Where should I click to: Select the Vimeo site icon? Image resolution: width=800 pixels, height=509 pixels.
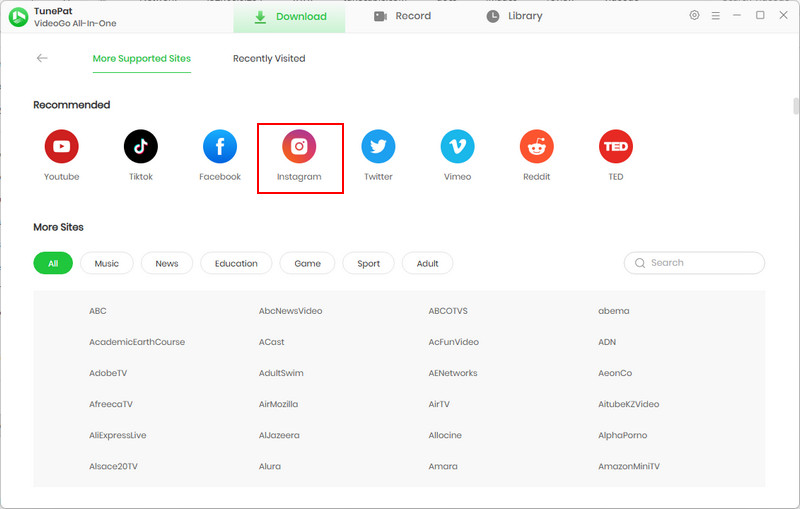(457, 147)
